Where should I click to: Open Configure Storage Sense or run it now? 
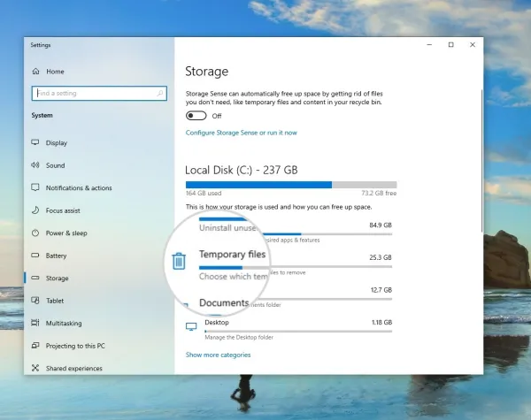pos(241,133)
